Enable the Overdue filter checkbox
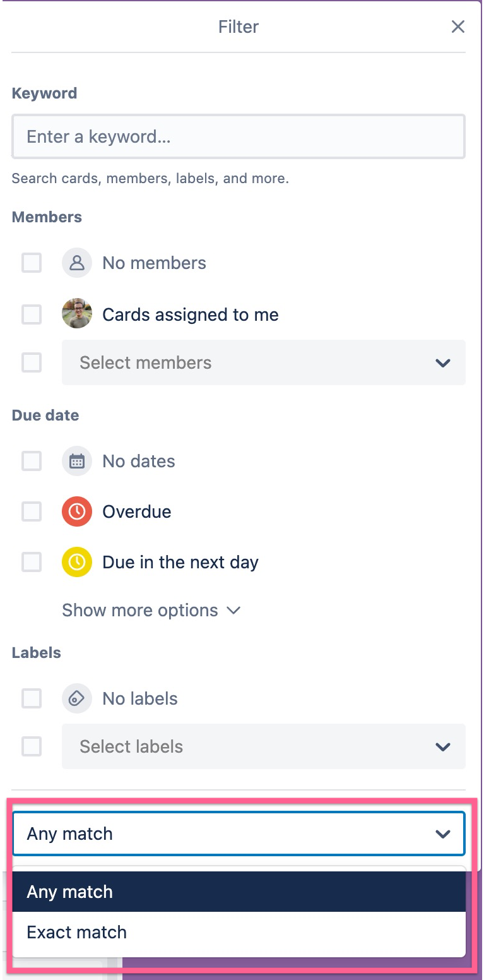This screenshot has height=980, width=484. (x=32, y=511)
